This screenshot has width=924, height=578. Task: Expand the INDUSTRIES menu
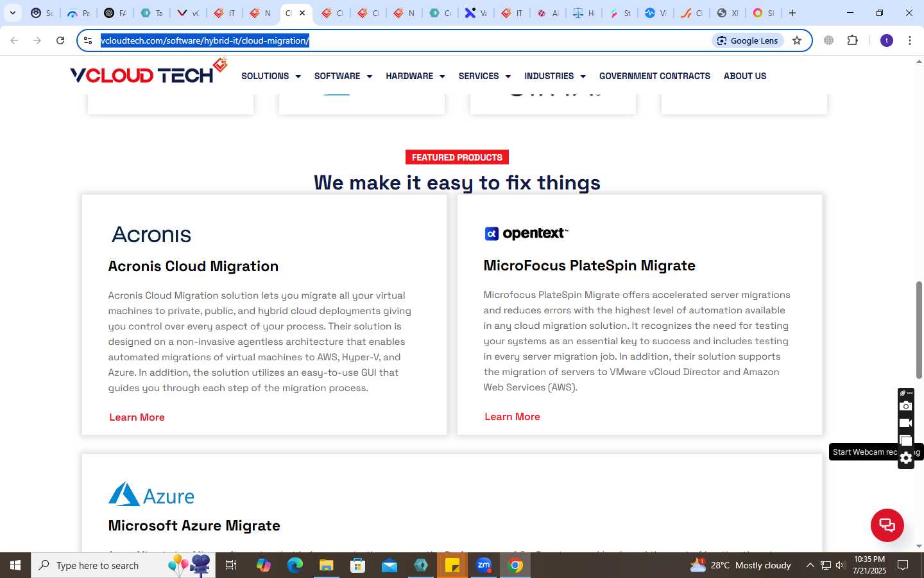pyautogui.click(x=555, y=76)
